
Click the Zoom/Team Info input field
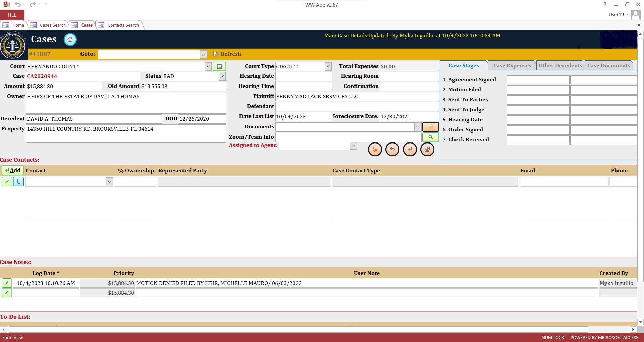[348, 137]
